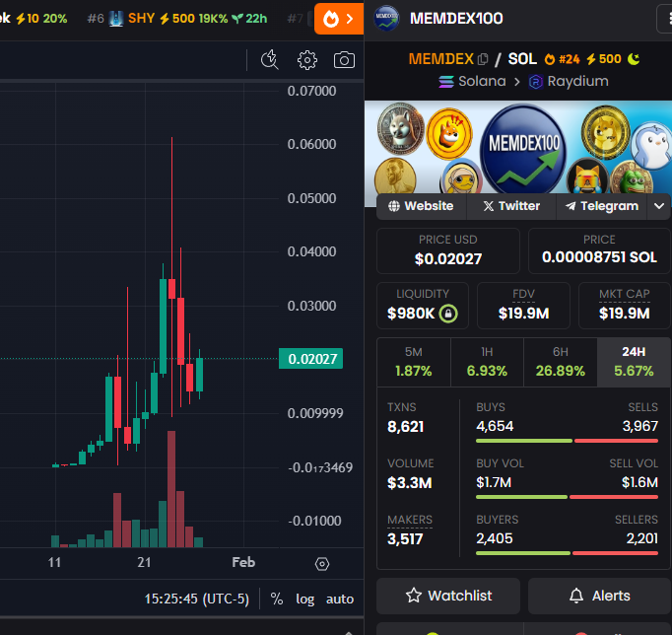
Task: Click the 0.06000 price axis label
Action: (311, 145)
